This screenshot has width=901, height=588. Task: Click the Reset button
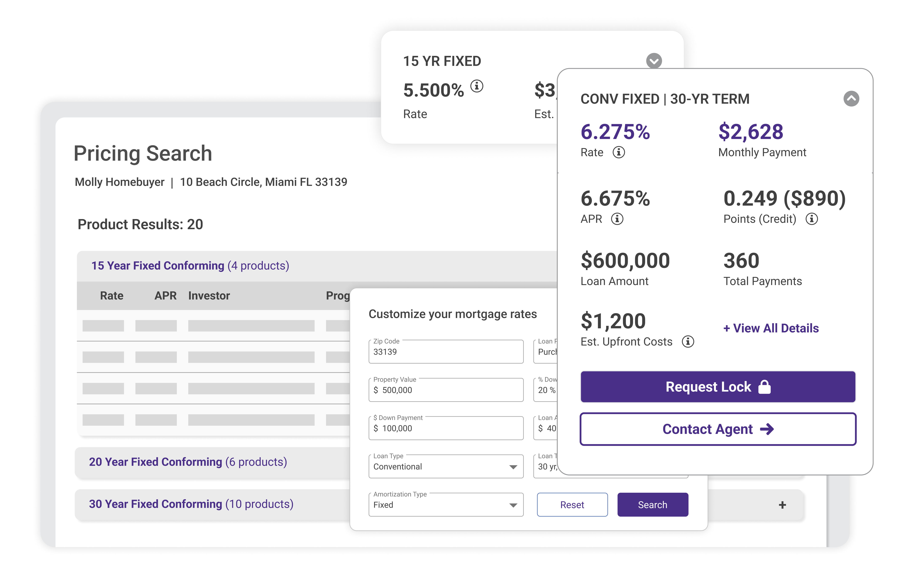pos(572,505)
